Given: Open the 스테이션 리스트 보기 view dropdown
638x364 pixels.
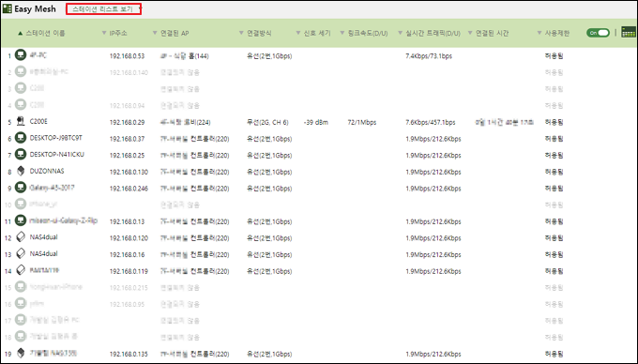Looking at the screenshot, I should (103, 9).
